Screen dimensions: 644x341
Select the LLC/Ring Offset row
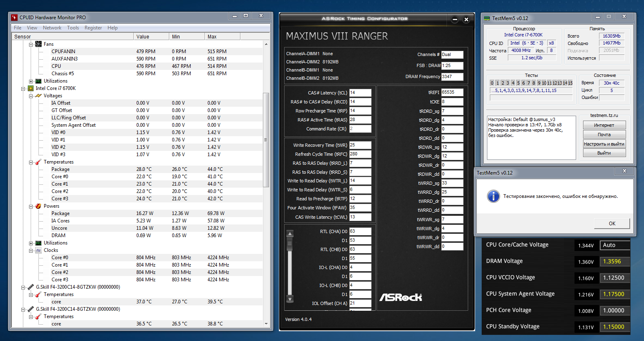point(137,118)
